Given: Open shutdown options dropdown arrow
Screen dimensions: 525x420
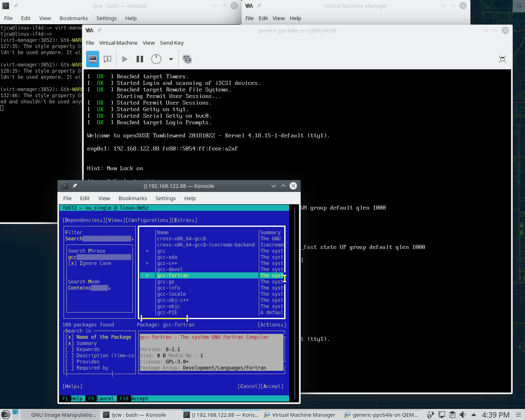Looking at the screenshot, I should pyautogui.click(x=171, y=59).
